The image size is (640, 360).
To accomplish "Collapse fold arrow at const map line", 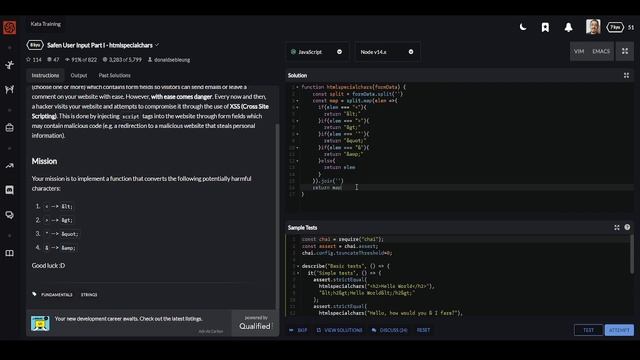I will (297, 100).
